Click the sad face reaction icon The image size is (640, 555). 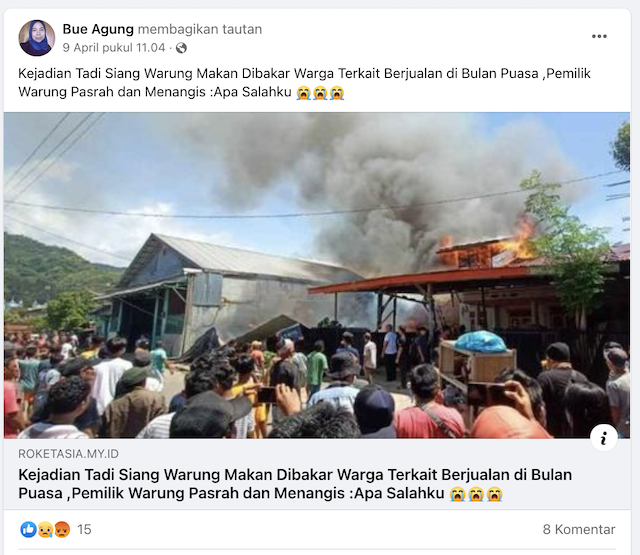(x=45, y=530)
